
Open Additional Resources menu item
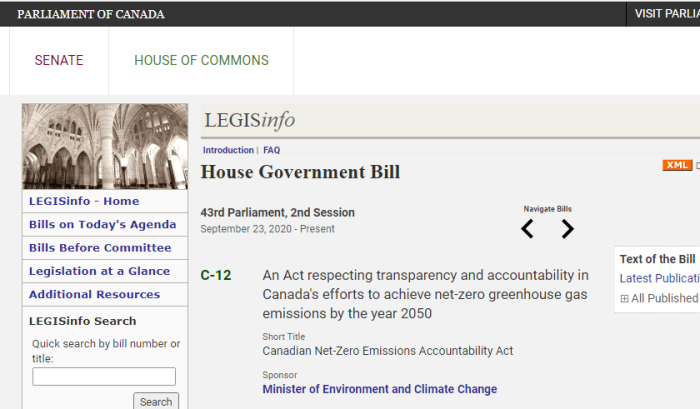[x=94, y=294]
